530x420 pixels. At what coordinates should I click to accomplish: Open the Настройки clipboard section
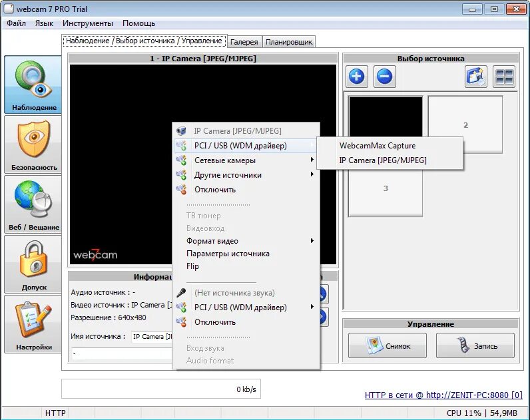pos(33,324)
